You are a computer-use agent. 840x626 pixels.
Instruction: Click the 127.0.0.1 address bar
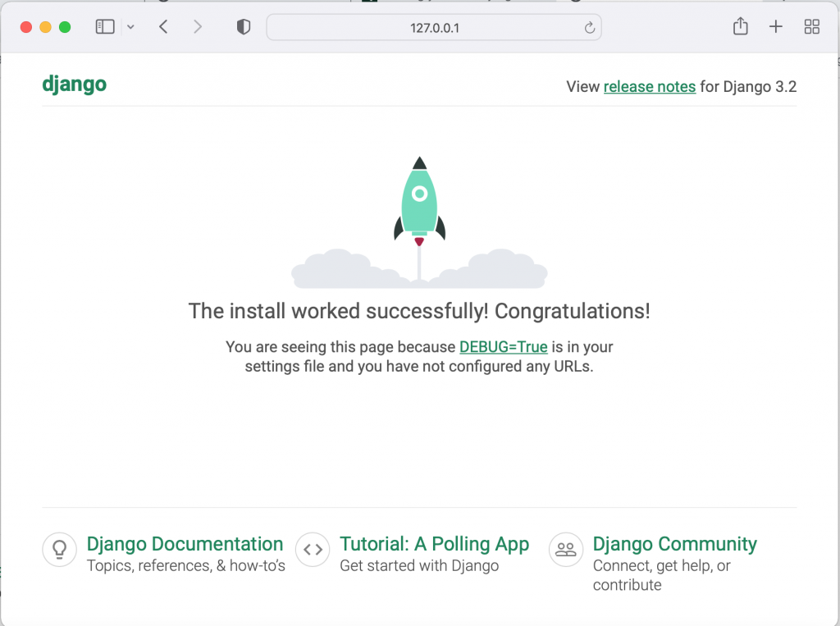(434, 27)
